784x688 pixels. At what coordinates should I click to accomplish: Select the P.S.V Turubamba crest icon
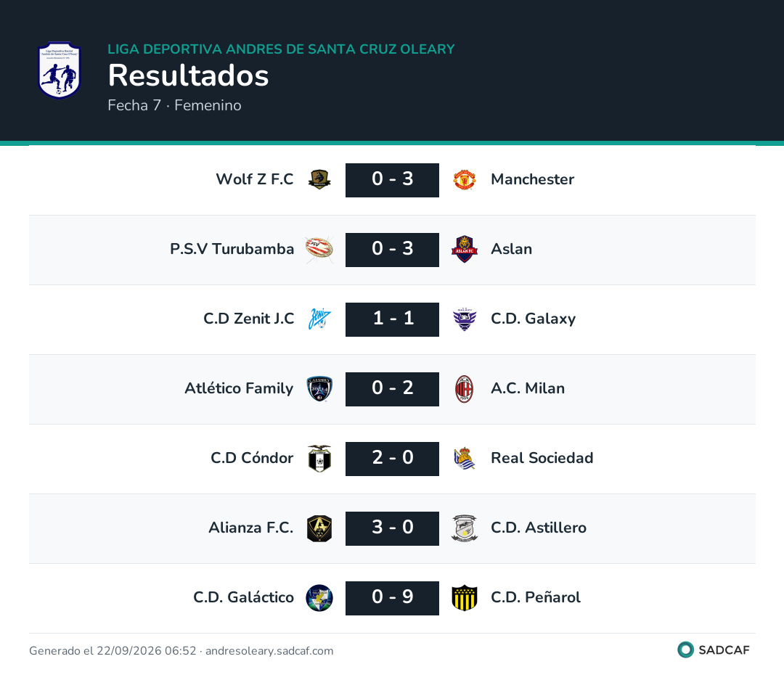click(319, 249)
